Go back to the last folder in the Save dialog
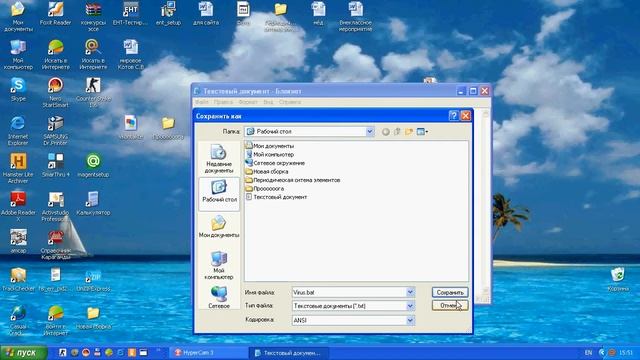This screenshot has height=360, width=640. 385,131
